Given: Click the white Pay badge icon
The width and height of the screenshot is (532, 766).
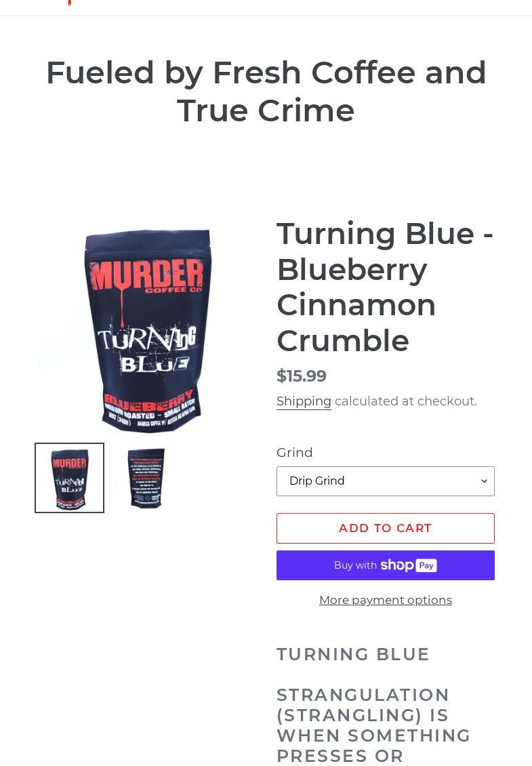Looking at the screenshot, I should click(x=426, y=565).
